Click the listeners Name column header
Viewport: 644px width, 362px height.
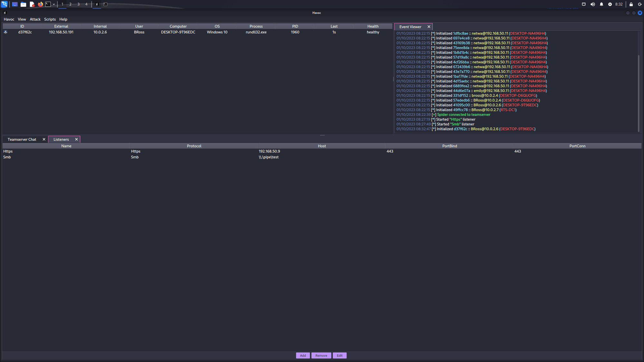click(66, 146)
